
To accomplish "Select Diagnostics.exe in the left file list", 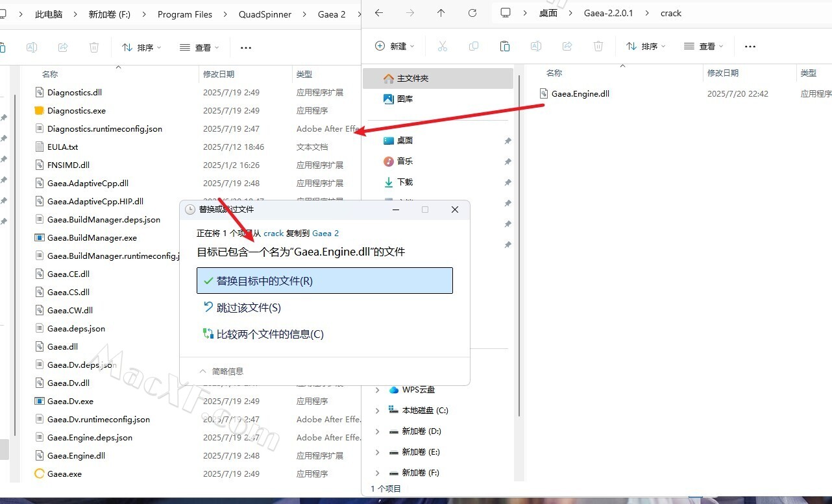I will (76, 110).
